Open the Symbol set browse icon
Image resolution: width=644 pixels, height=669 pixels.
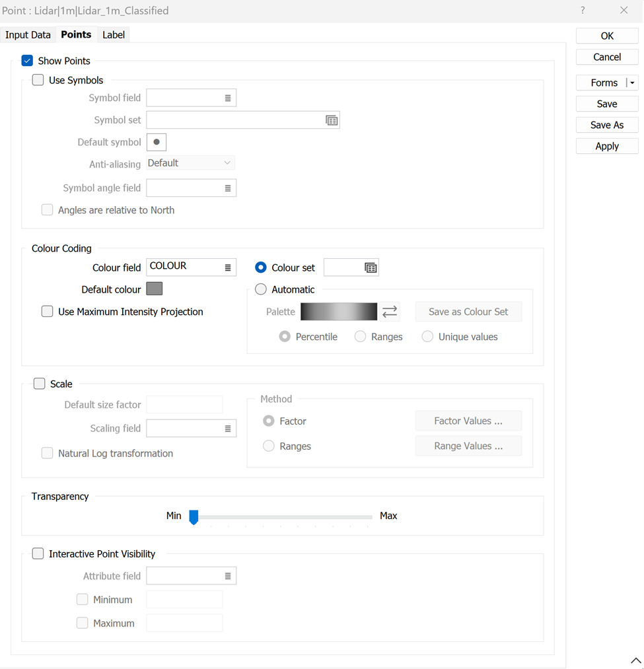332,120
